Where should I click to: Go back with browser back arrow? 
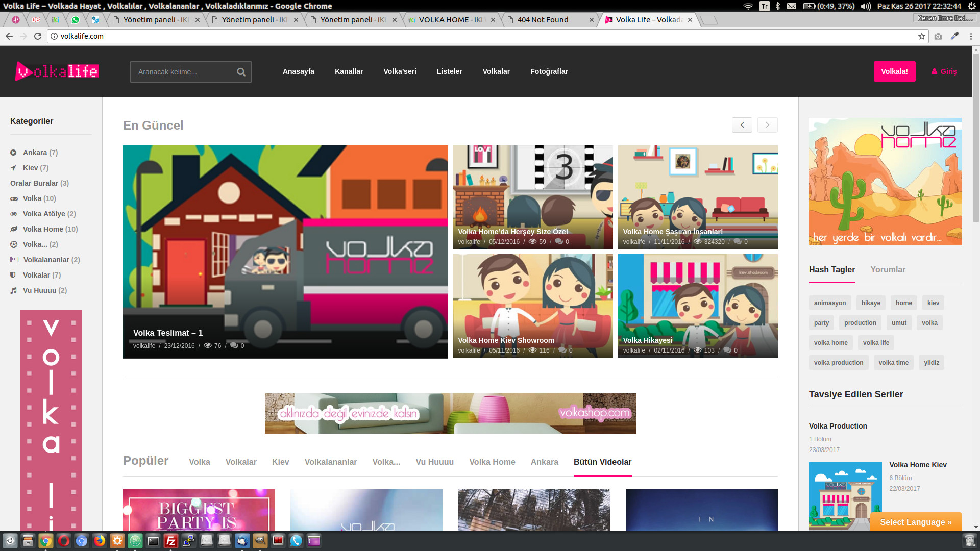tap(9, 36)
